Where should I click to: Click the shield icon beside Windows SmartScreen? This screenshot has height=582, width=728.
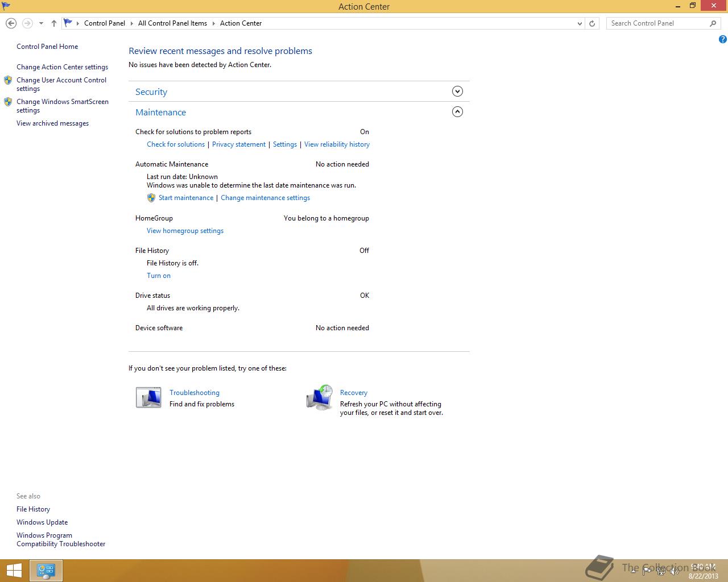click(8, 102)
